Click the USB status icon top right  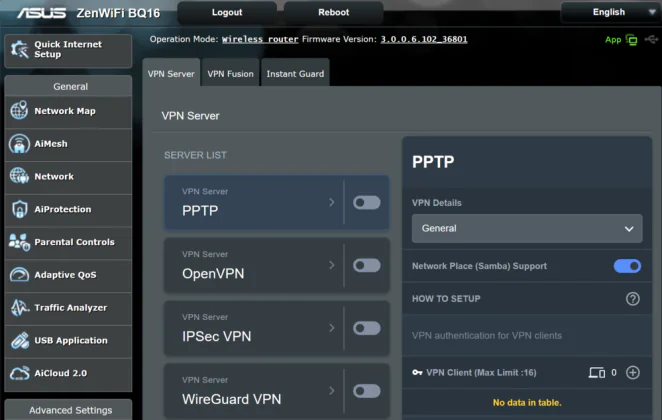(x=651, y=39)
